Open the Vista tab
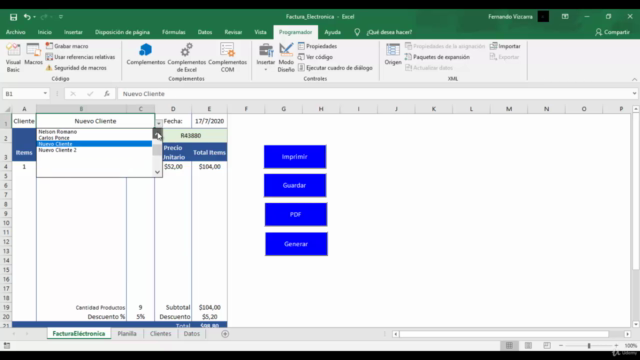Viewport: 640px width, 360px height. (x=260, y=32)
